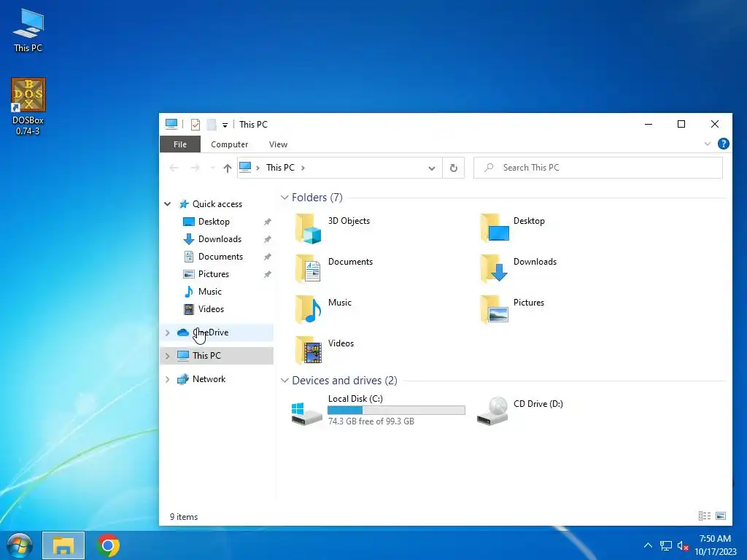Show hidden icons in the system tray
This screenshot has width=747, height=560.
(648, 545)
